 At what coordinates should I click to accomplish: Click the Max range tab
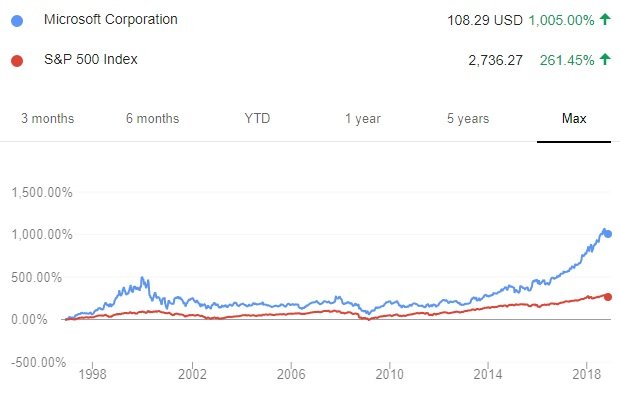(x=574, y=118)
